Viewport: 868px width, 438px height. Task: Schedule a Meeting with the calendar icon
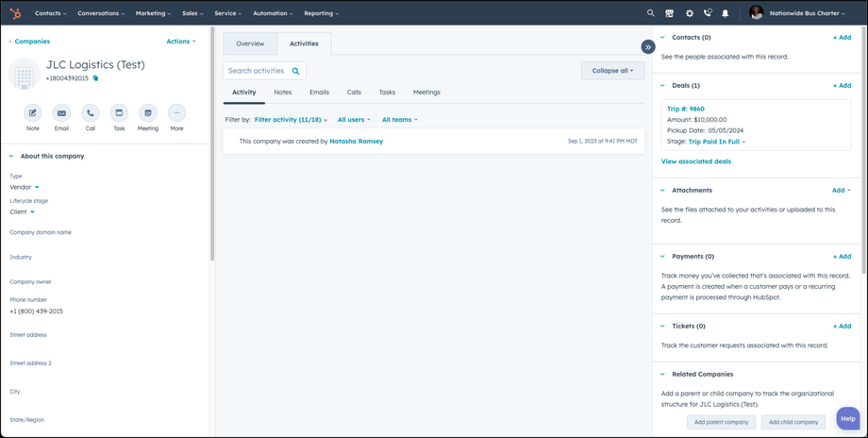pos(148,113)
